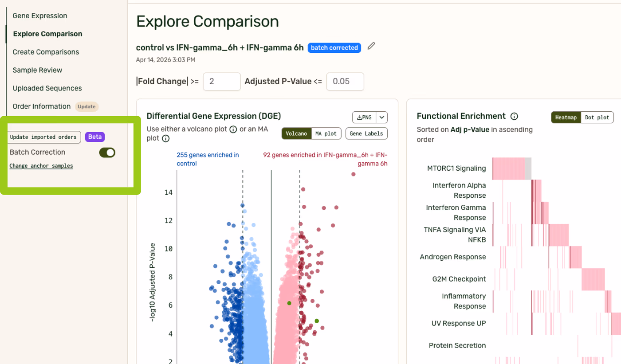This screenshot has height=364, width=621.
Task: Switch Functional Enrichment to Dot plot
Action: [597, 117]
